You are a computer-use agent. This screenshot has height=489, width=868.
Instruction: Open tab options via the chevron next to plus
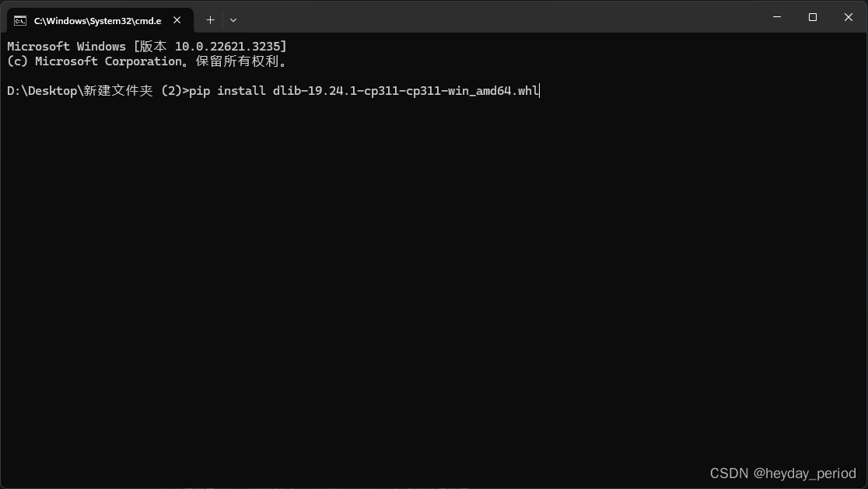point(233,19)
